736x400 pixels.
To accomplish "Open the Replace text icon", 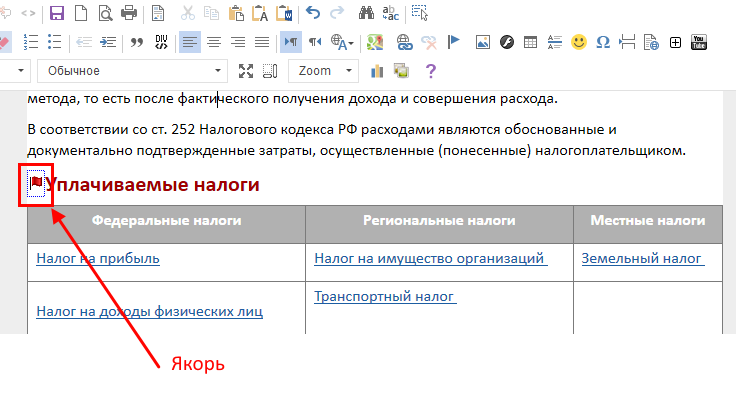I will (390, 13).
